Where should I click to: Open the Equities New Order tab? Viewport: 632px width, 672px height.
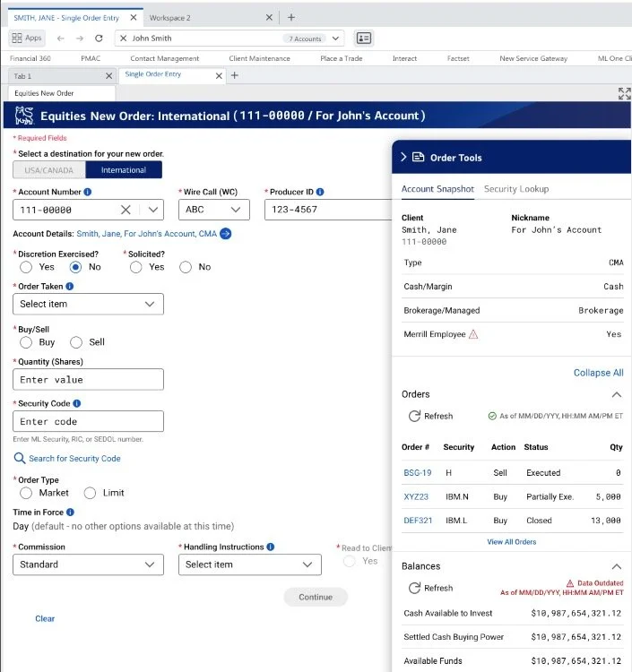(62, 93)
